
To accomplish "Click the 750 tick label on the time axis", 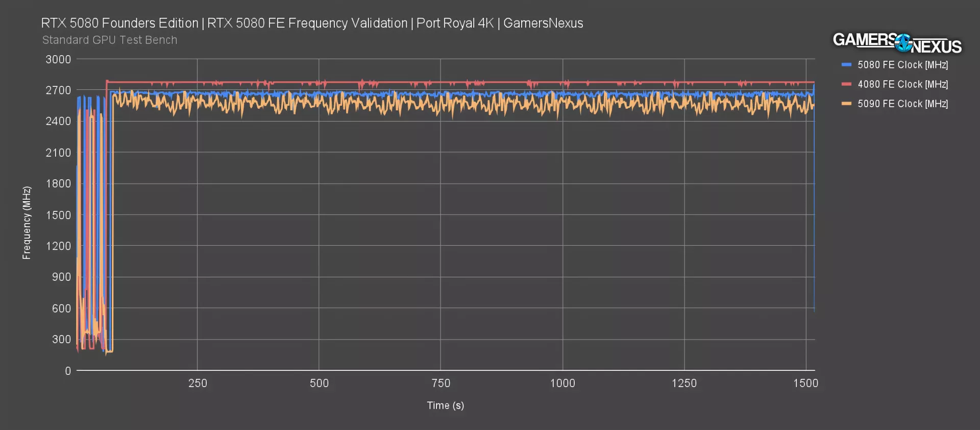I will pyautogui.click(x=440, y=384).
